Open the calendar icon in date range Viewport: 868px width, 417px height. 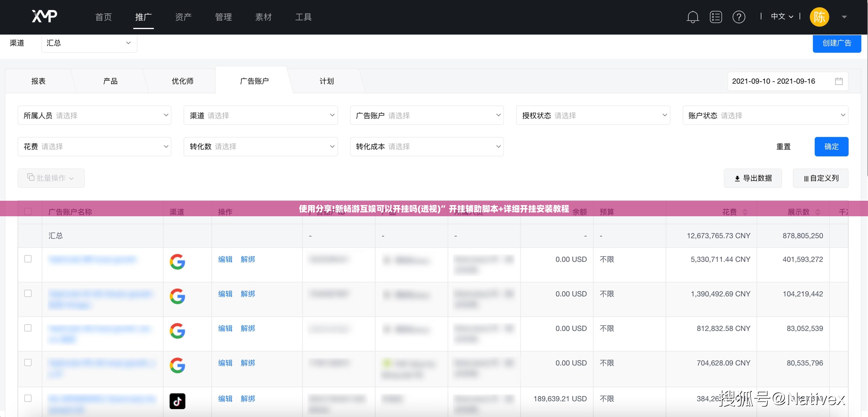839,81
